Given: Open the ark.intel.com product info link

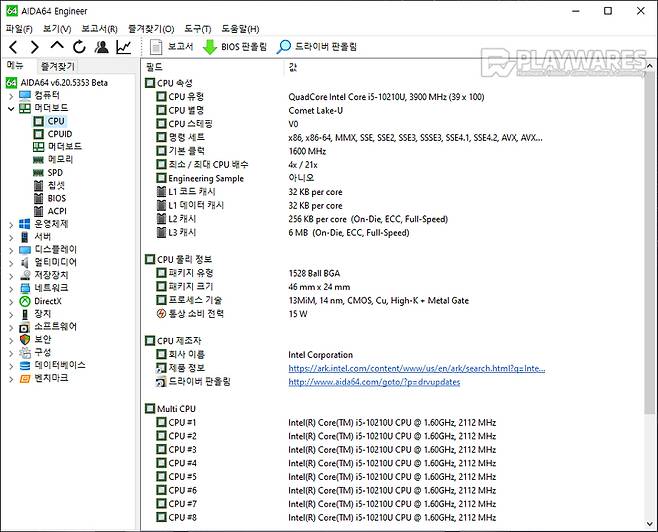Looking at the screenshot, I should tap(416, 368).
